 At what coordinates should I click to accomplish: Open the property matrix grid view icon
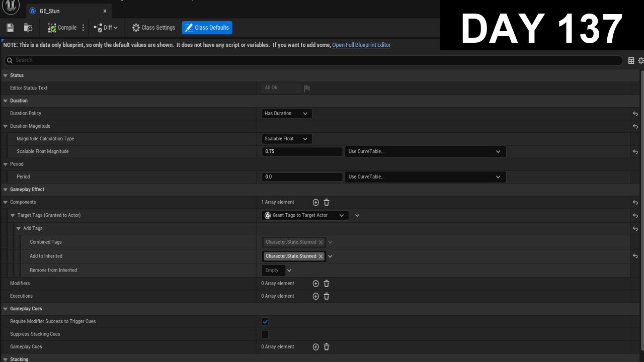point(631,60)
